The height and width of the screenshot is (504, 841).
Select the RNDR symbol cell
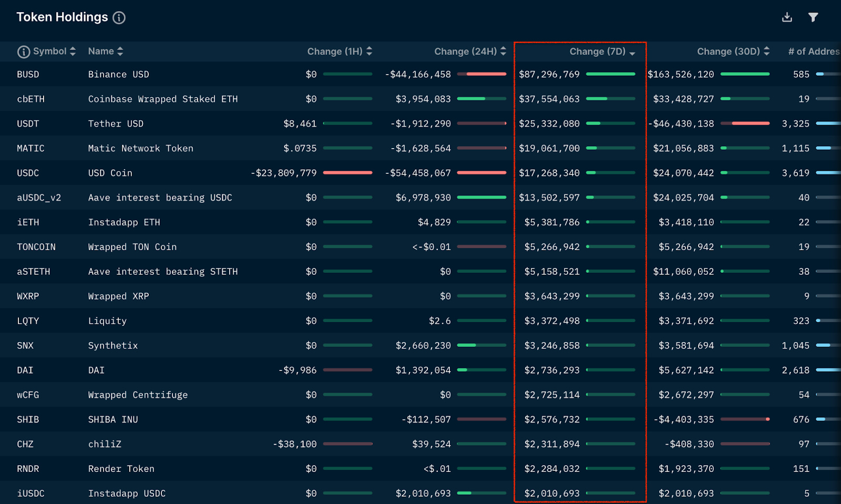coord(28,469)
